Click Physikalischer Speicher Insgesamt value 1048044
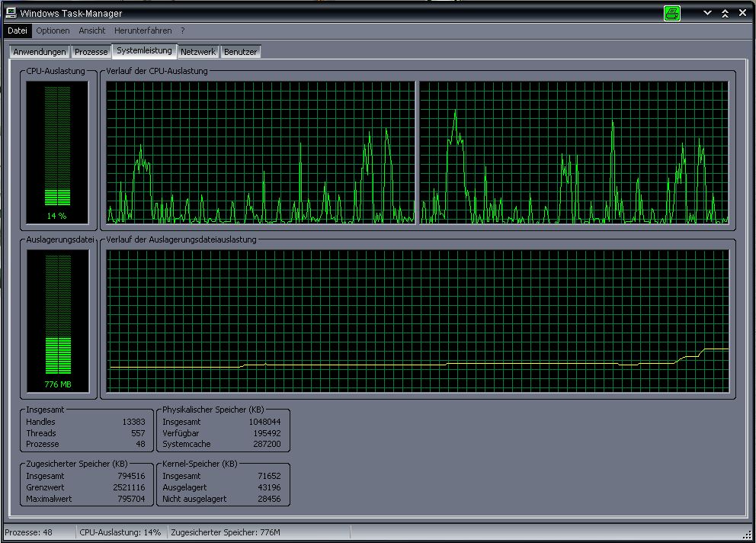Screen dimensions: 756x543 click(264, 422)
